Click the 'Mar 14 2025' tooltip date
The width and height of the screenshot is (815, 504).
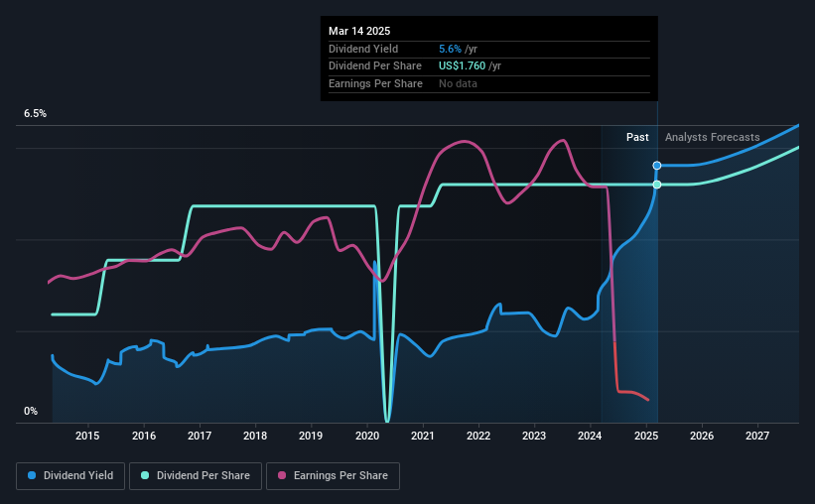(x=359, y=31)
